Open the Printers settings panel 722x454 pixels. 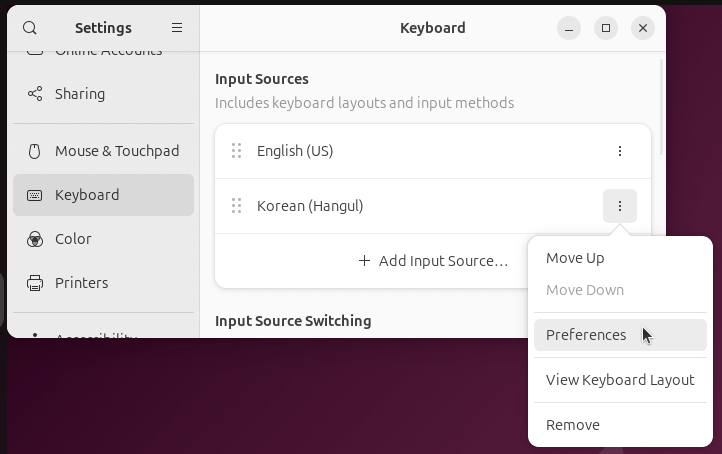(104, 283)
